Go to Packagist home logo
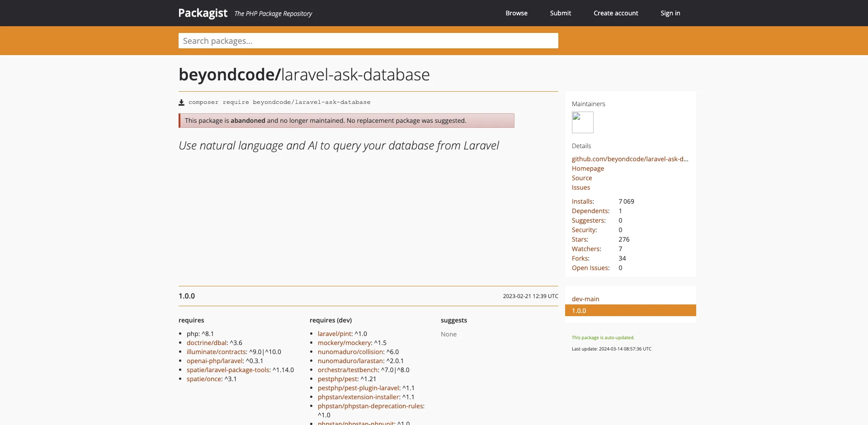 pyautogui.click(x=203, y=13)
